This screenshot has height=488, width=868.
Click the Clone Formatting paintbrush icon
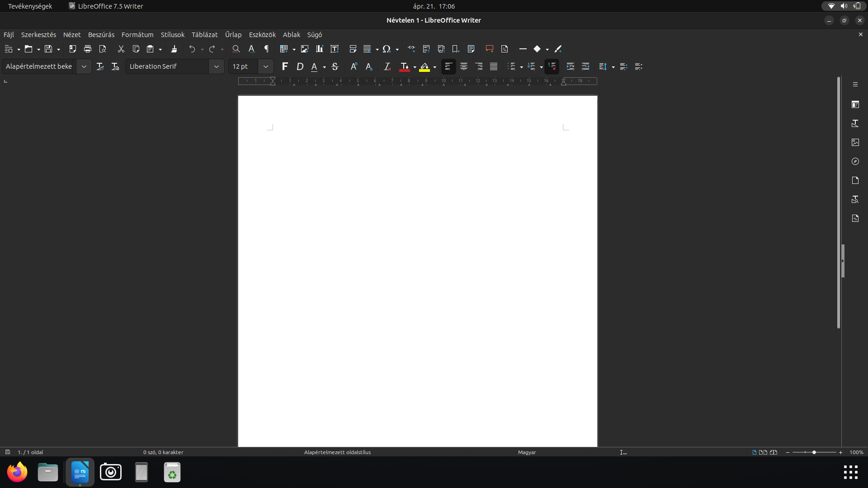point(174,49)
